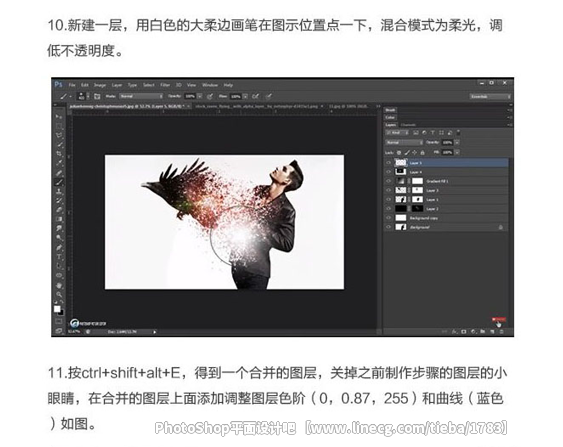
Task: Select the Hand tool
Action: [x=59, y=285]
